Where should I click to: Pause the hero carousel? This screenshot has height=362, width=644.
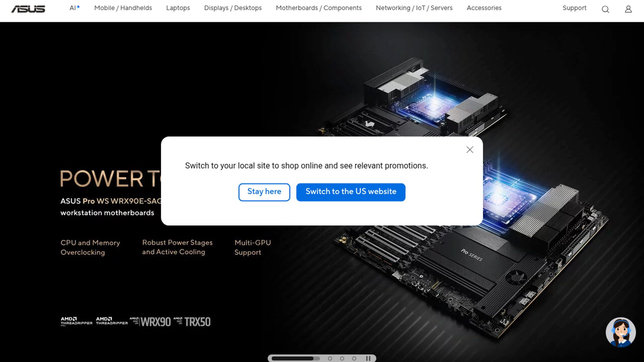click(368, 358)
